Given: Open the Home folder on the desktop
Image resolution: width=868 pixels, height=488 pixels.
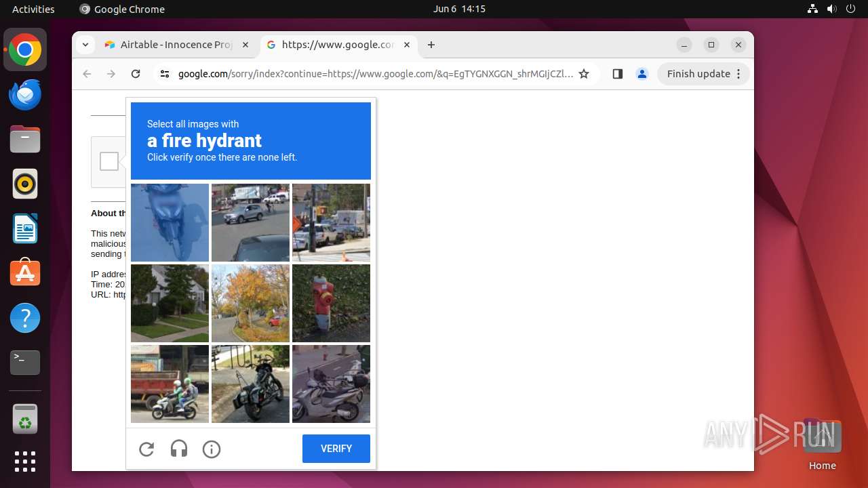Looking at the screenshot, I should [x=822, y=445].
